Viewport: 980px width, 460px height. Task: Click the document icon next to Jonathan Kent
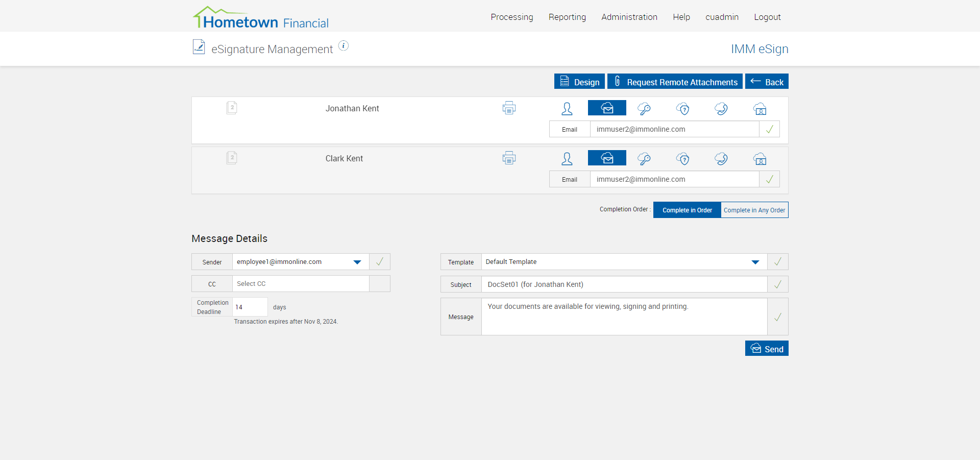point(232,108)
